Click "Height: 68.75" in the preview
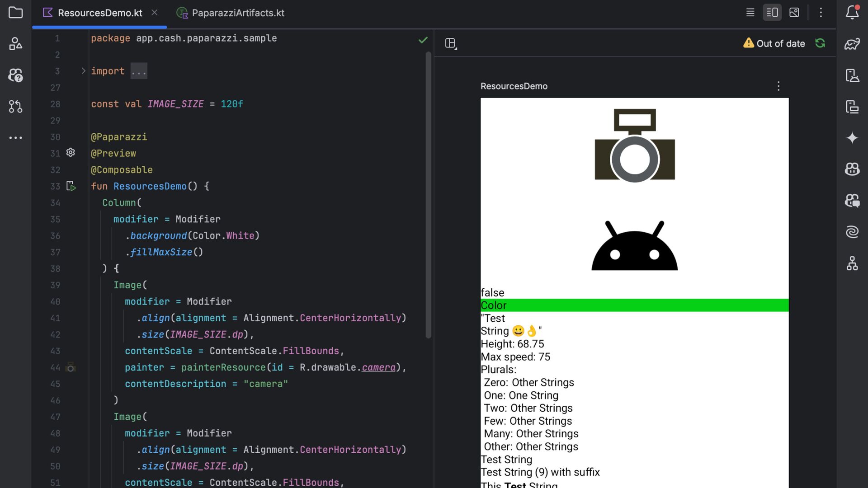 coord(512,344)
